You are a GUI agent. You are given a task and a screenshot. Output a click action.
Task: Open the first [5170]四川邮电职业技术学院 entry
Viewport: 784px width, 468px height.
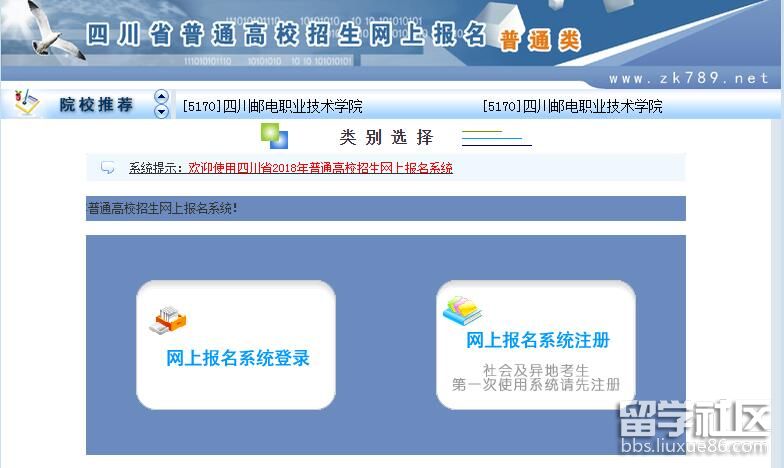point(272,106)
